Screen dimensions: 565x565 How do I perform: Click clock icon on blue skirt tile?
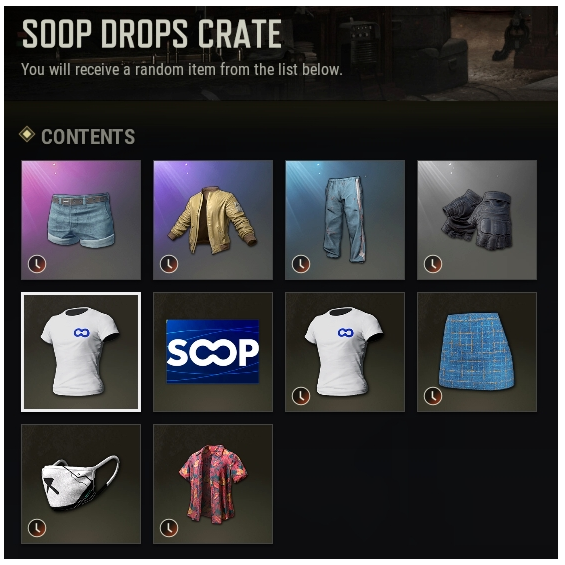433,396
